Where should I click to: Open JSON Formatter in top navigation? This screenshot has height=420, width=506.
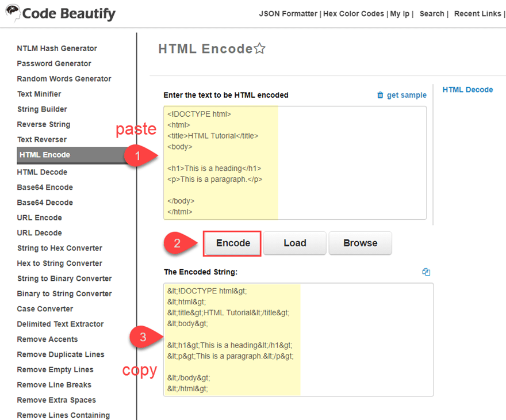point(287,14)
